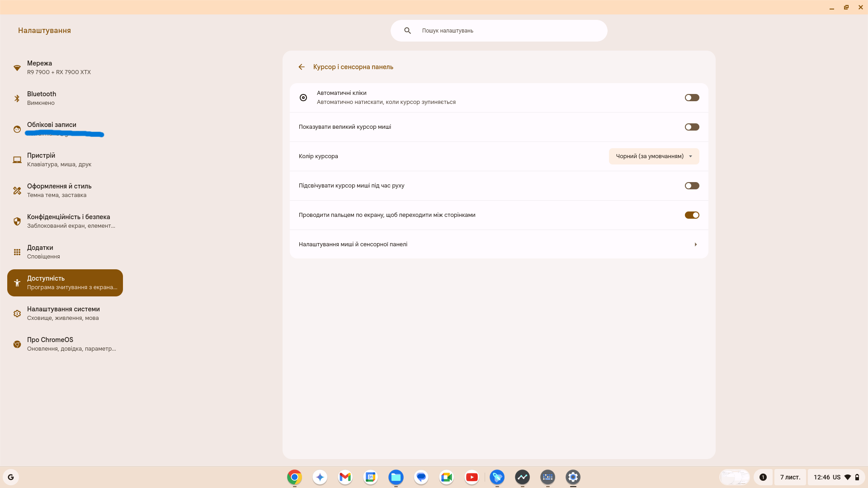868x488 pixels.
Task: Open Google Meet from the shelf
Action: (446, 477)
